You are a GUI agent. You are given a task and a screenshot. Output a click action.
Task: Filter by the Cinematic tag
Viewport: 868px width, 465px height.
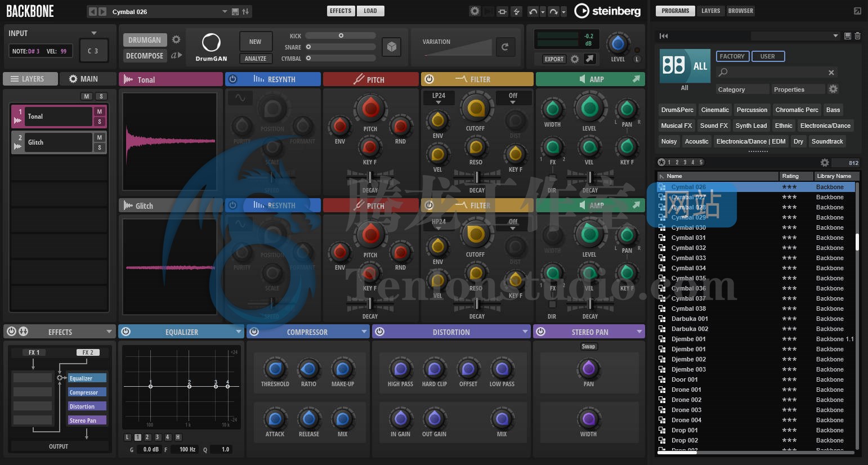715,110
